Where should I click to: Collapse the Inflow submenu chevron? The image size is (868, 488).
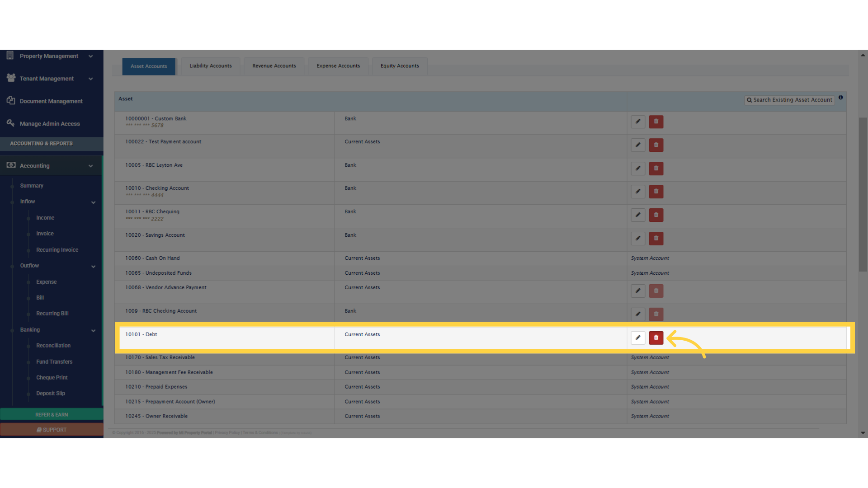[94, 202]
